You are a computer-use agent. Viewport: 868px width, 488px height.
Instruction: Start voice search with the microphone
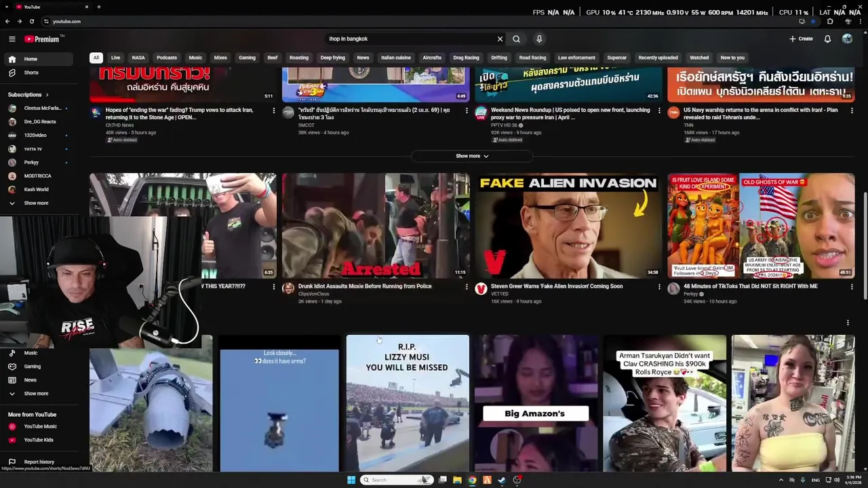click(x=539, y=39)
